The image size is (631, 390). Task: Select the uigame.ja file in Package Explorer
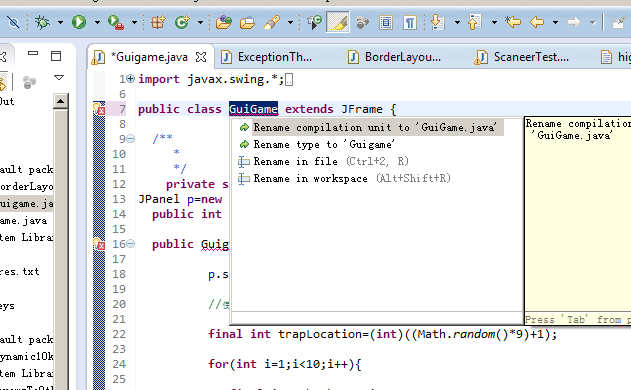[x=27, y=204]
